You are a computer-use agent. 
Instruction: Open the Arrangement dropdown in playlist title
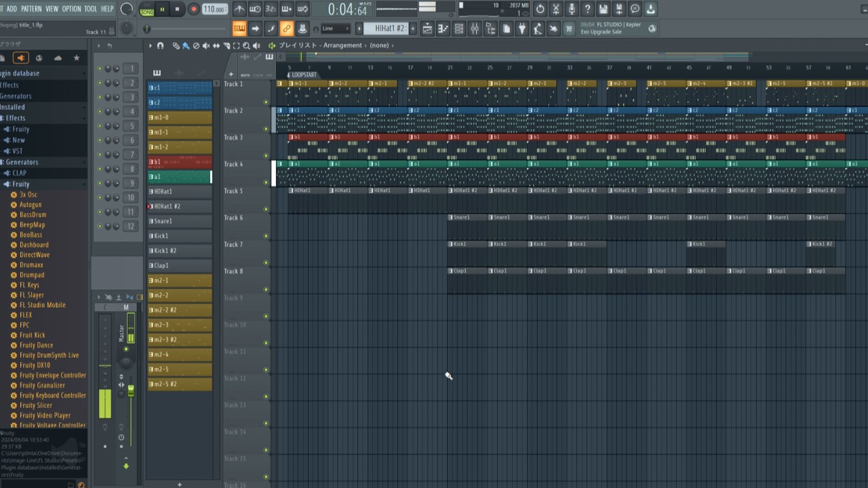[x=342, y=45]
